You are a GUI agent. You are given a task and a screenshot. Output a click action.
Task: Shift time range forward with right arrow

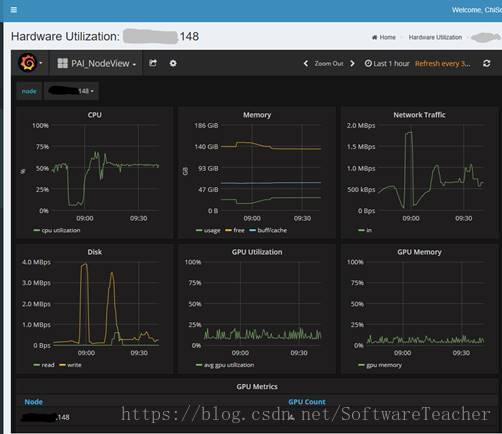click(x=352, y=63)
